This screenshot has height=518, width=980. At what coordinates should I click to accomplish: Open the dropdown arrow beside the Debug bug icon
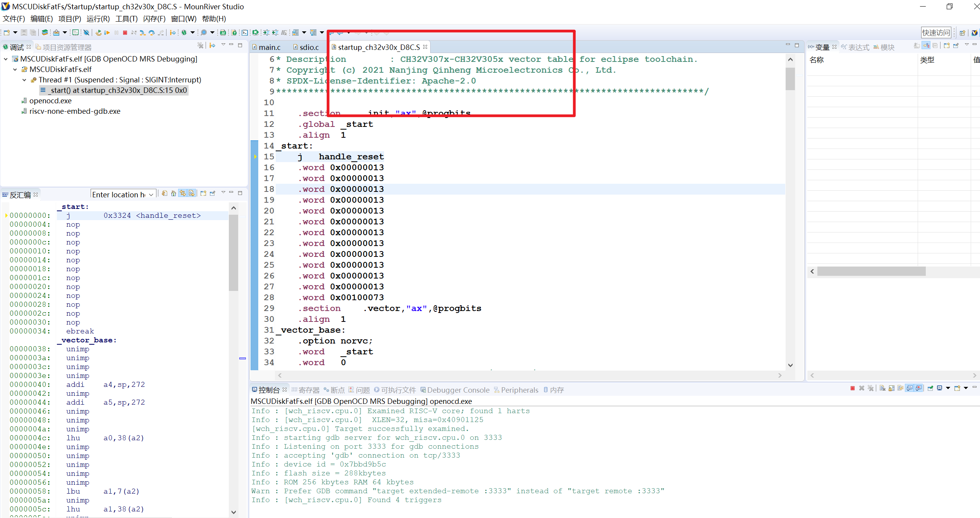pos(192,32)
